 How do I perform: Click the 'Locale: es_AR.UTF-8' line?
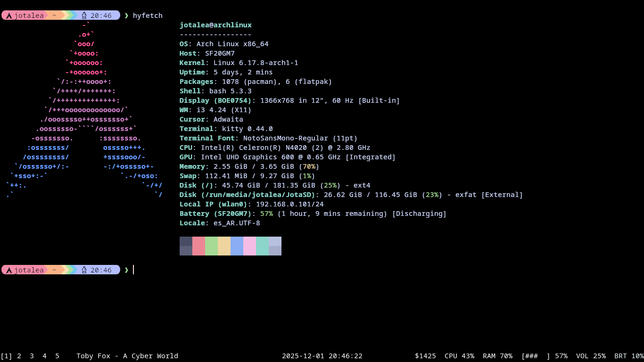pyautogui.click(x=220, y=223)
